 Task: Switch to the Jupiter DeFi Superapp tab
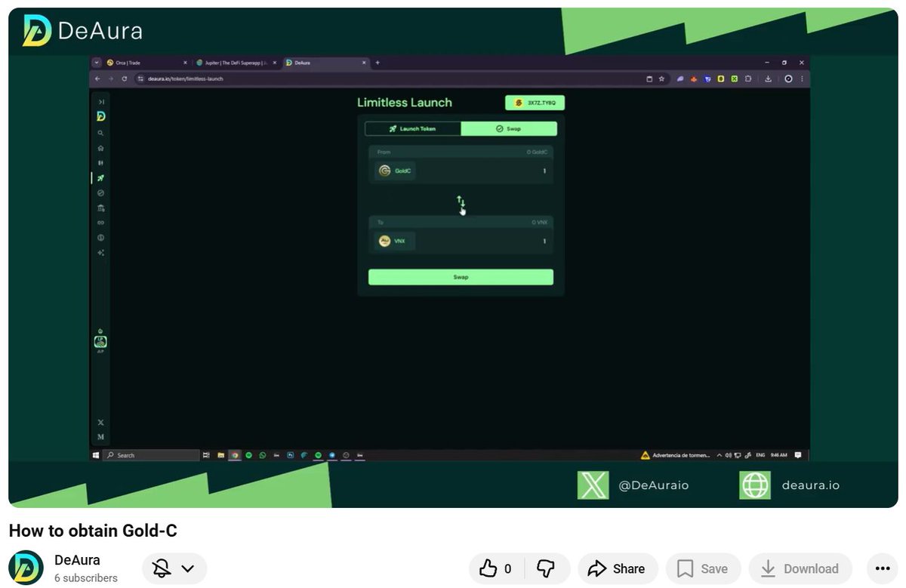pyautogui.click(x=236, y=63)
